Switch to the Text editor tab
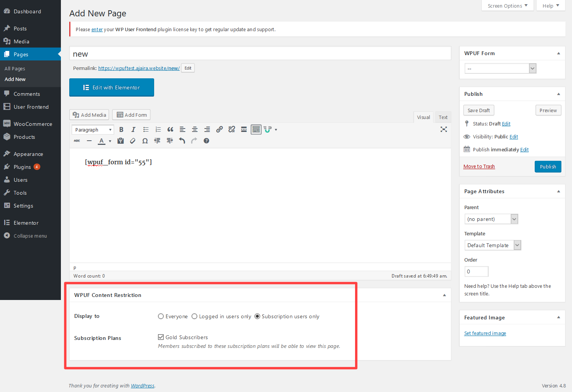Viewport: 572px width, 392px height. coord(443,117)
